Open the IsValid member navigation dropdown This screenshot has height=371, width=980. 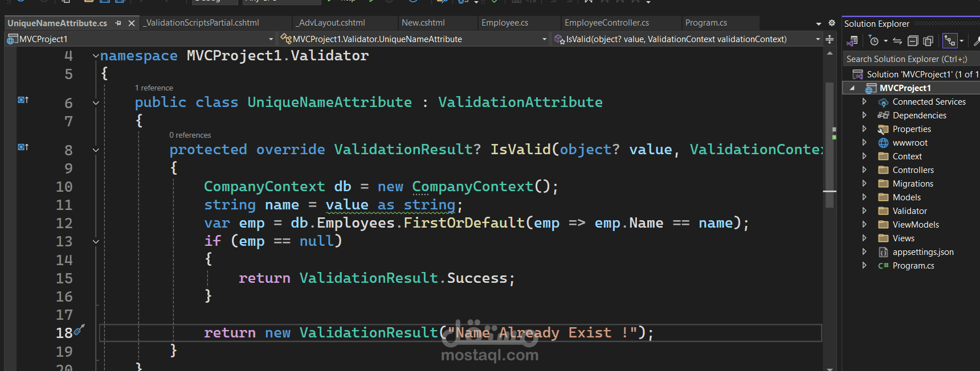pos(818,39)
